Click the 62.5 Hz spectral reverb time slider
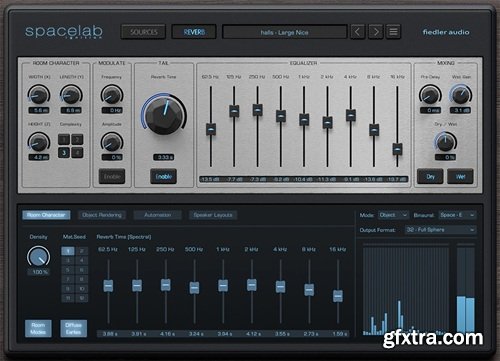This screenshot has height=361, width=500. [x=108, y=286]
